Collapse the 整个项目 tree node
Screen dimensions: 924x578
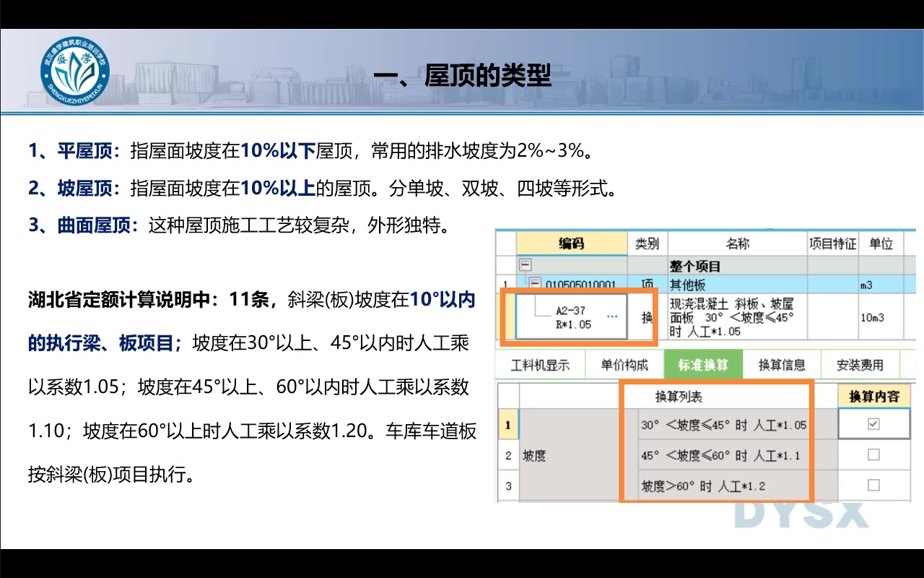click(x=526, y=265)
